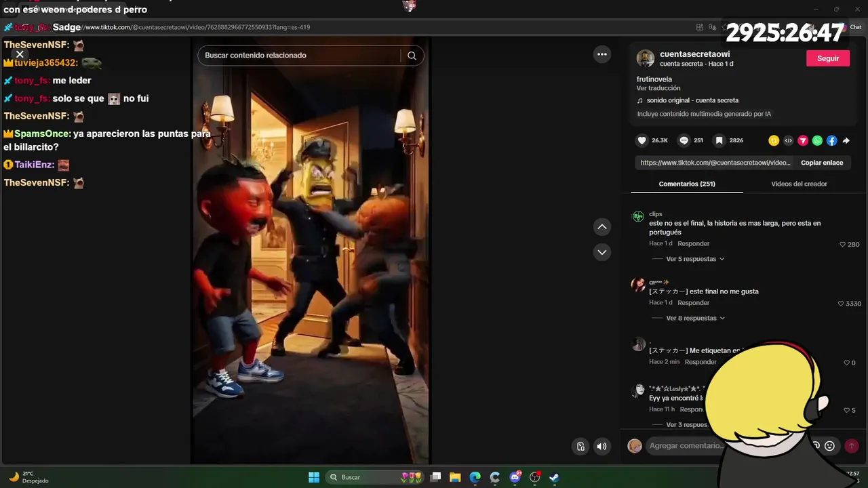Screen dimensions: 868x488
Task: Repost using yellow repost icon
Action: point(774,141)
